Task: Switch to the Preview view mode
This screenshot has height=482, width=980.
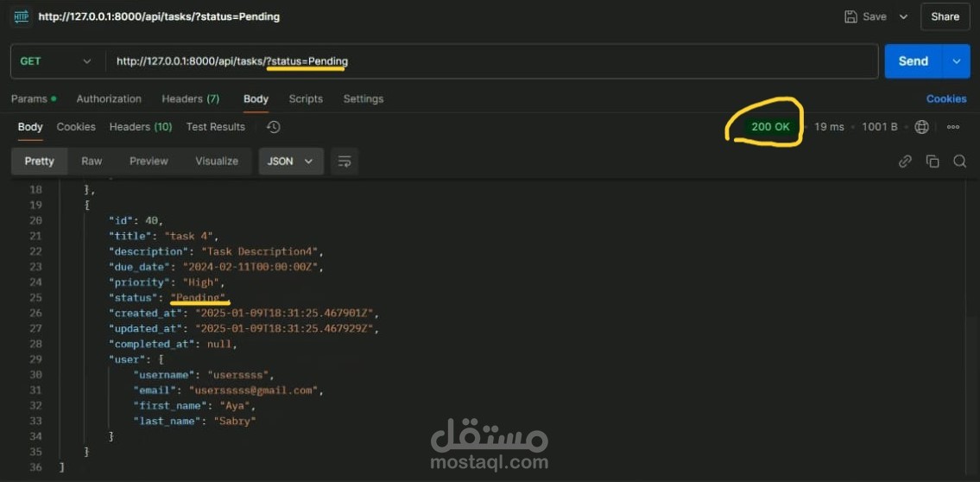Action: coord(149,162)
